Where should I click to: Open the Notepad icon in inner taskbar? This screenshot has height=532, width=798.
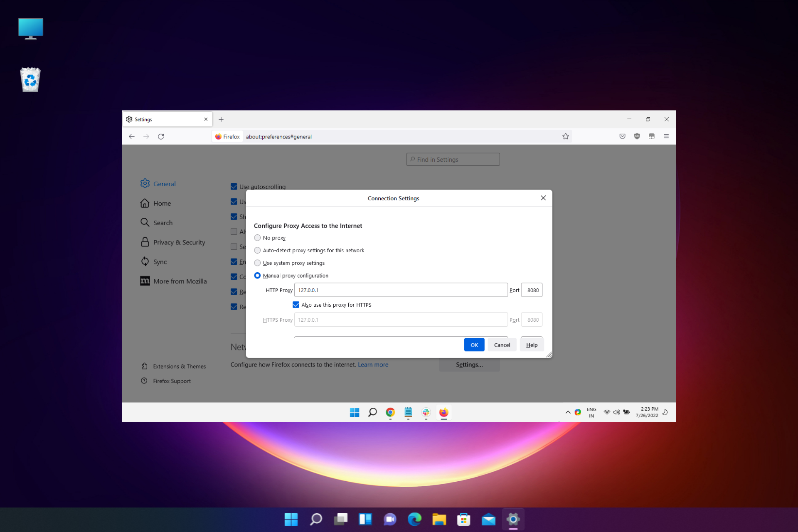point(408,412)
